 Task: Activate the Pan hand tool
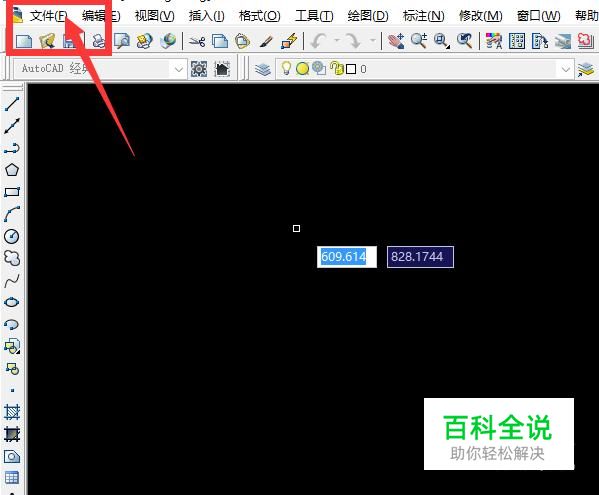click(396, 40)
